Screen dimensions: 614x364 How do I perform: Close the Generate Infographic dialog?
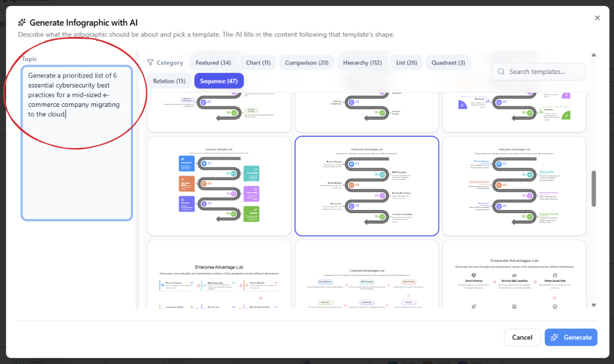[597, 18]
